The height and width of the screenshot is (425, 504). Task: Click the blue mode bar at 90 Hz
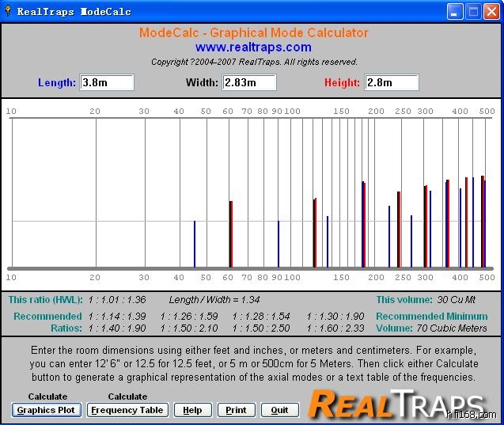tap(279, 244)
